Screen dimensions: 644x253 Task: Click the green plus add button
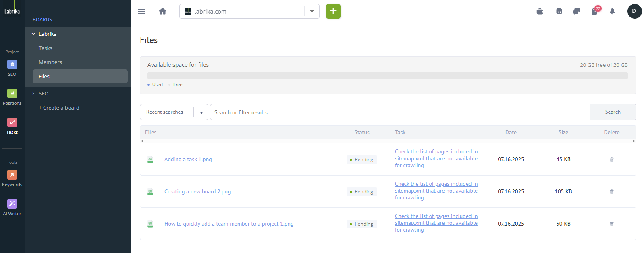tap(333, 11)
